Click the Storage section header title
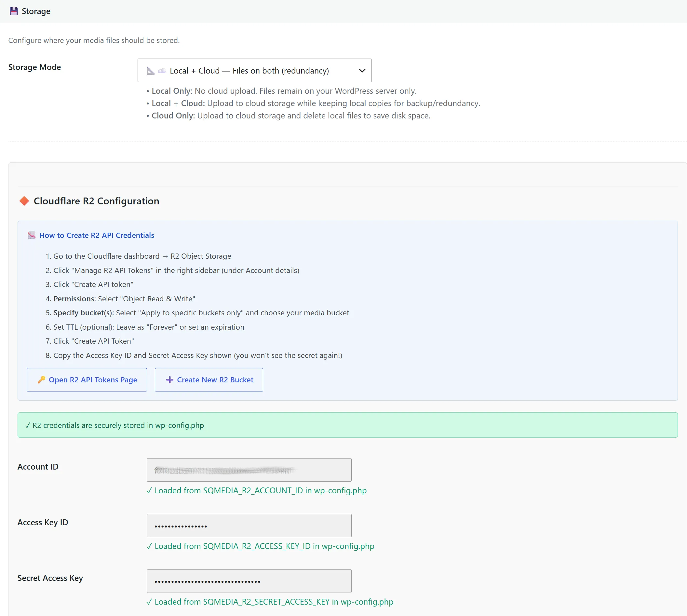 click(x=36, y=11)
